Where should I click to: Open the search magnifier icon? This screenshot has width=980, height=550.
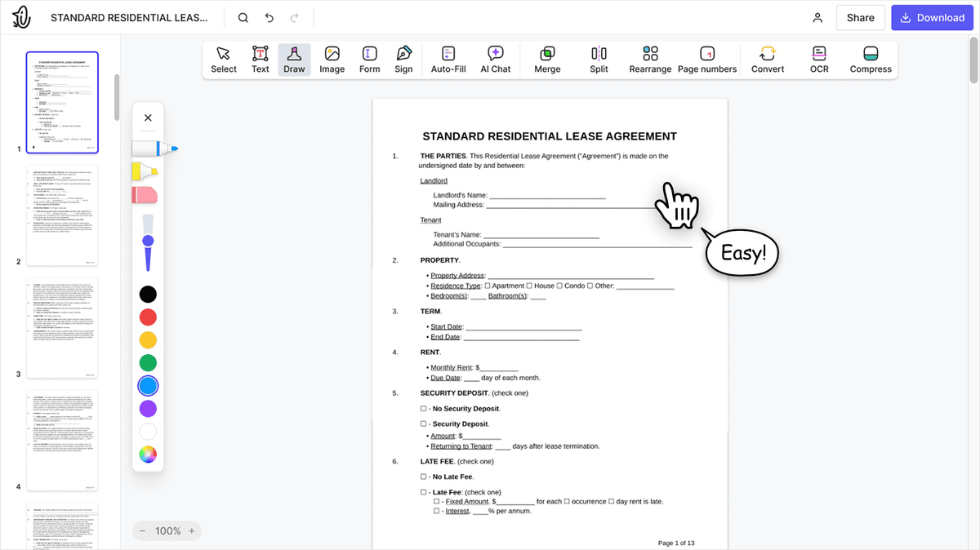point(243,18)
